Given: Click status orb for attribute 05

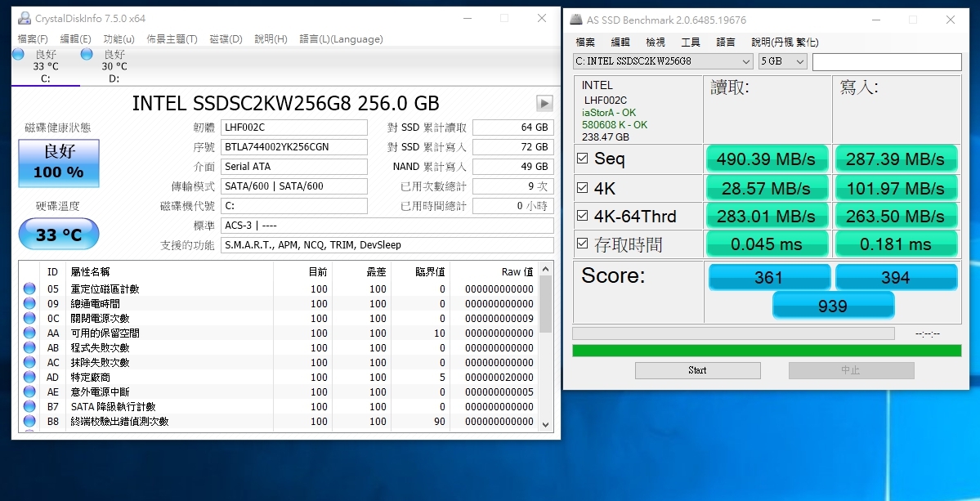Looking at the screenshot, I should click(x=29, y=289).
